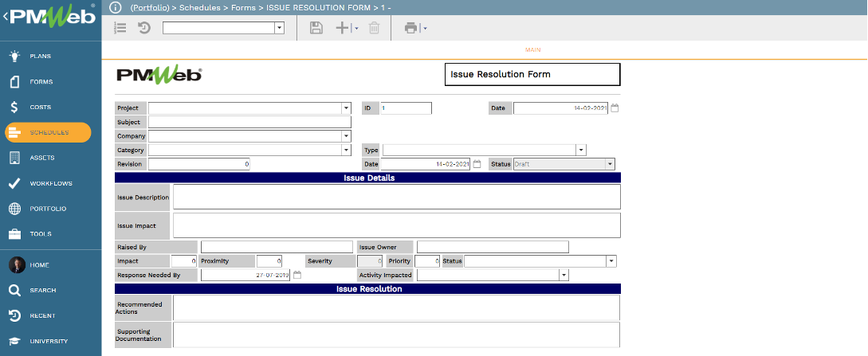Viewport: 868px width, 356px height.
Task: Click the Issue Resolution section header
Action: point(368,289)
